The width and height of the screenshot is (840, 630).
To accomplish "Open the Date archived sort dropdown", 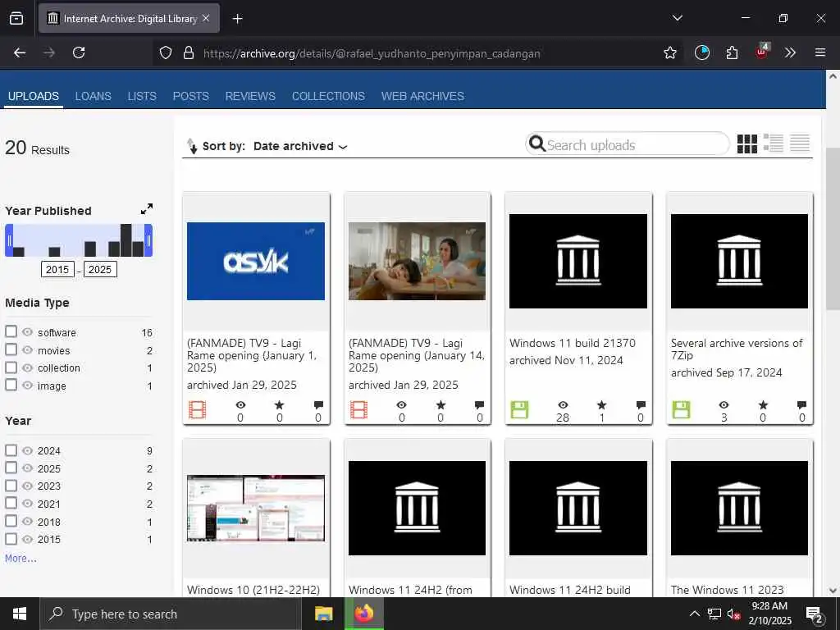I will click(300, 146).
